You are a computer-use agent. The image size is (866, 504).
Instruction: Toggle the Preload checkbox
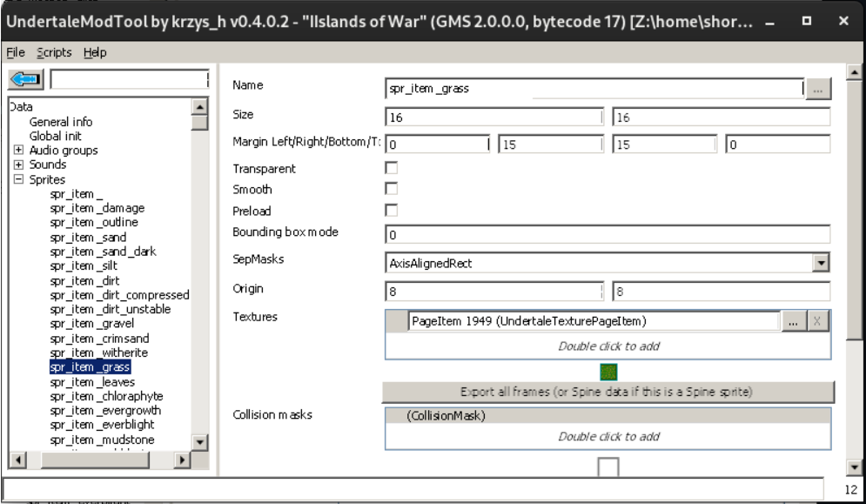pos(392,211)
